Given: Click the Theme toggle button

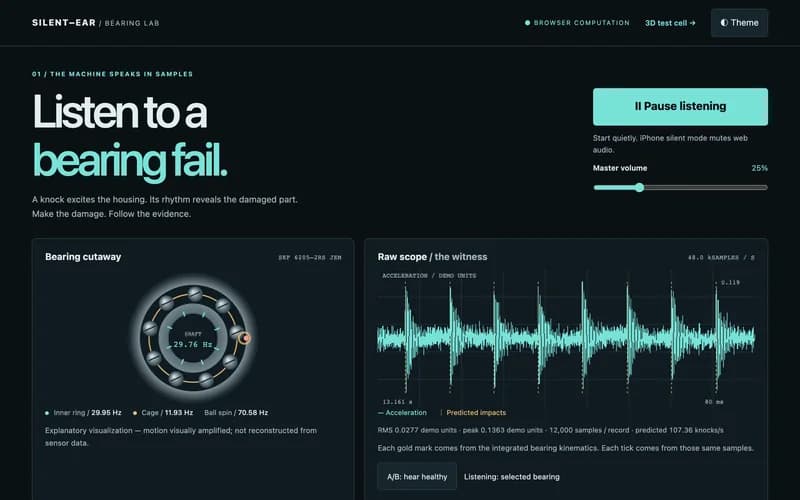Looking at the screenshot, I should point(739,23).
